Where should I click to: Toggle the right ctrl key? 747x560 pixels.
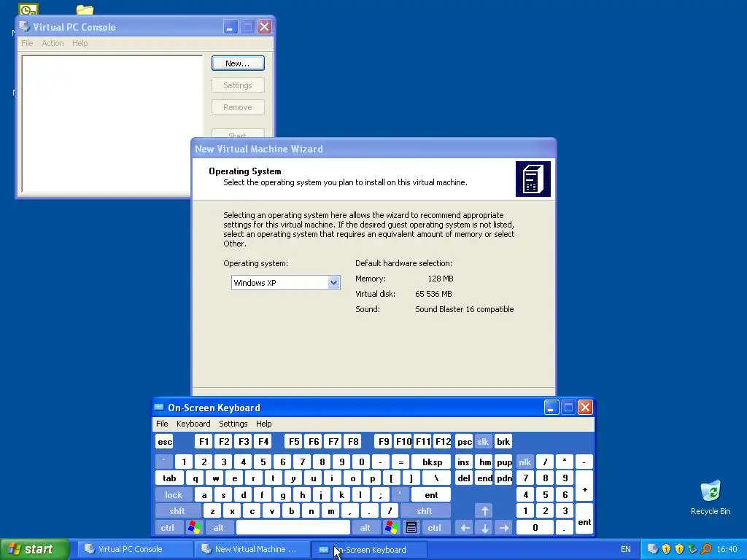click(x=435, y=528)
